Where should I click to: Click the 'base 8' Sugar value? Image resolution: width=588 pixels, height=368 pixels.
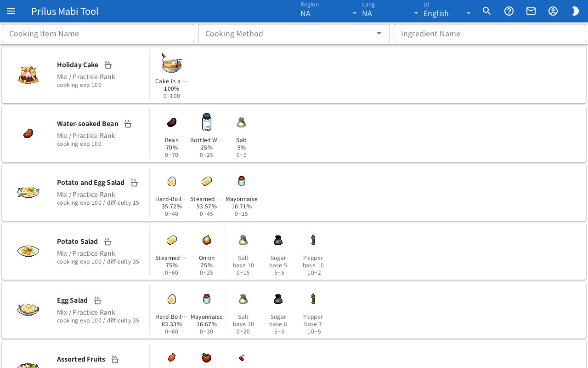coord(278,324)
